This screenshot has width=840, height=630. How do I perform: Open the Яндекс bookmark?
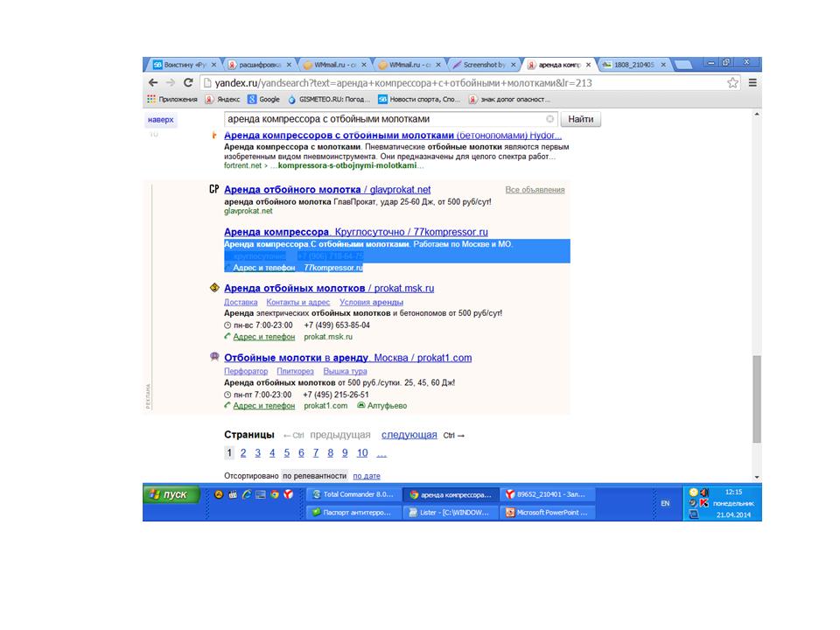click(x=223, y=99)
